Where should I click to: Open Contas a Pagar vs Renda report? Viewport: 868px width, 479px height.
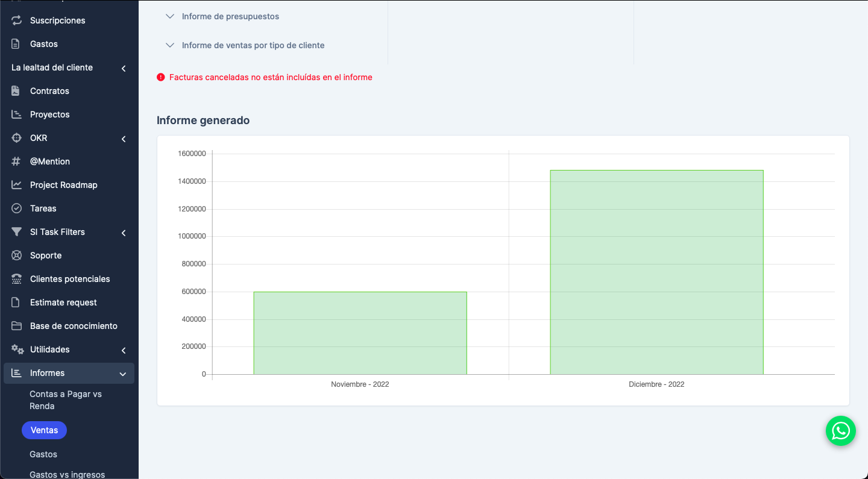[x=65, y=400]
